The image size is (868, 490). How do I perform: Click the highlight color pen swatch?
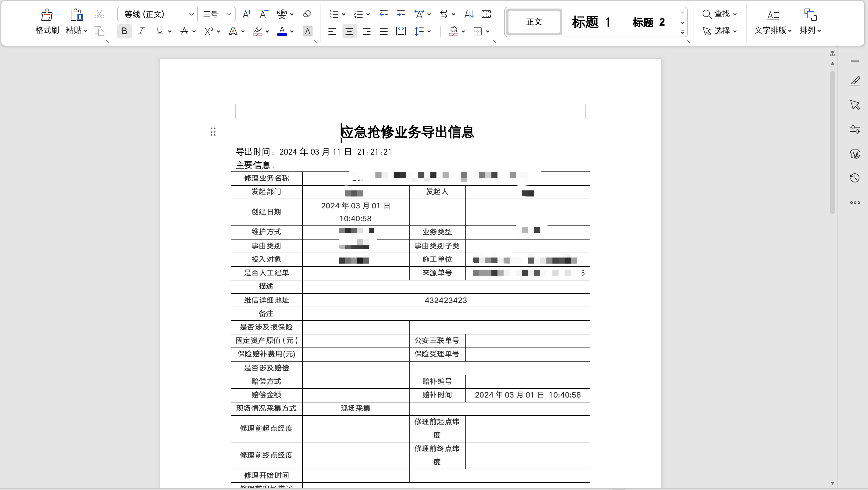pyautogui.click(x=257, y=31)
